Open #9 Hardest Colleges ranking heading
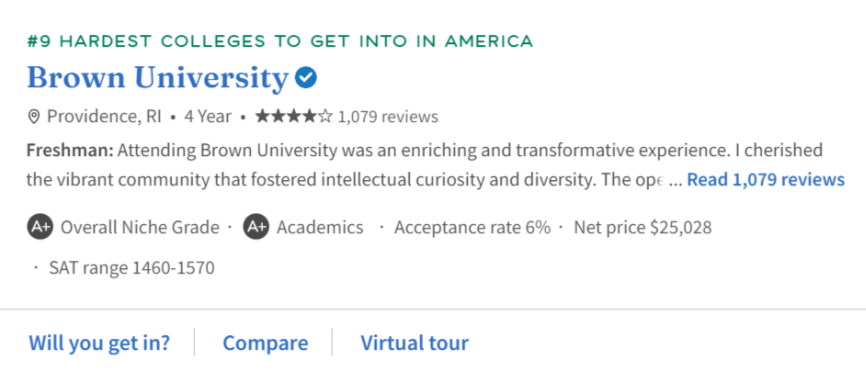This screenshot has width=866, height=371. [x=280, y=41]
